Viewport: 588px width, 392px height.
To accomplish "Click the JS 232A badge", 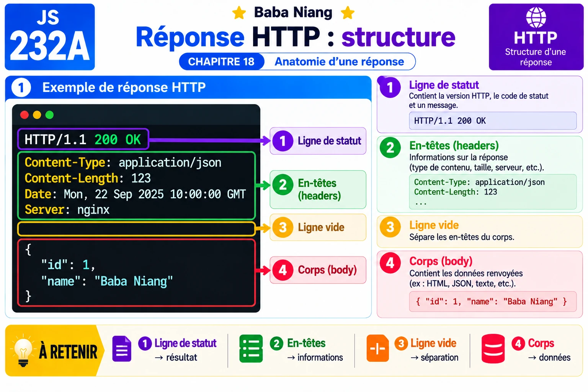I will click(50, 37).
